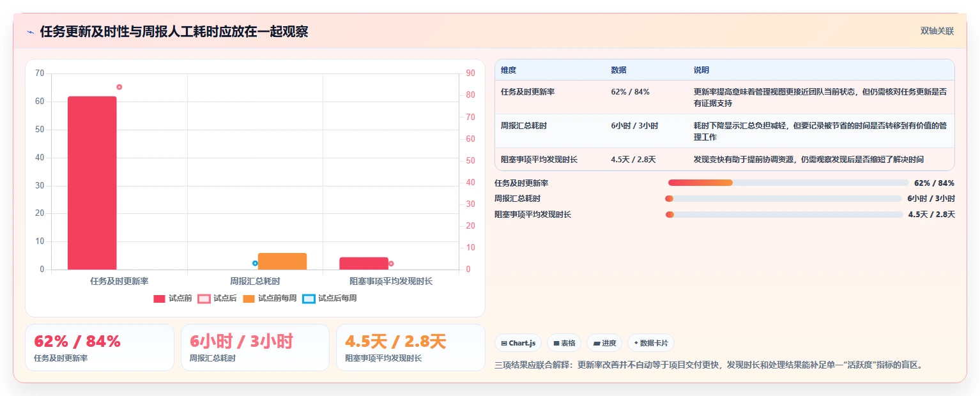Click the pink data point above 任务及时更新率 bar
The width and height of the screenshot is (980, 396).
119,87
